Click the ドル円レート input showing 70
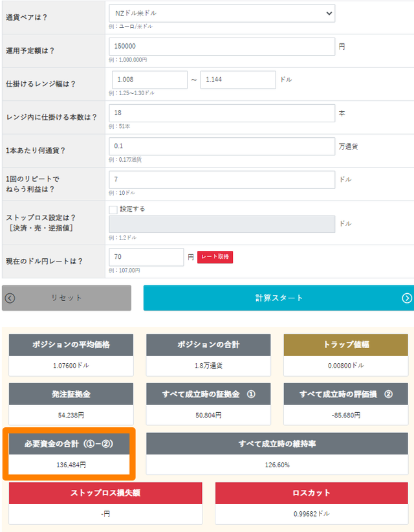 click(x=146, y=257)
